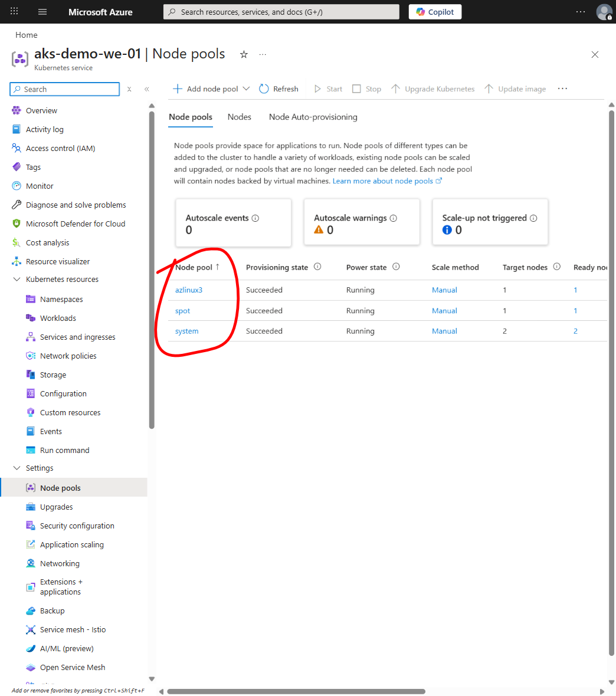The width and height of the screenshot is (616, 696).
Task: Open the hamburger portal menu
Action: tap(42, 12)
